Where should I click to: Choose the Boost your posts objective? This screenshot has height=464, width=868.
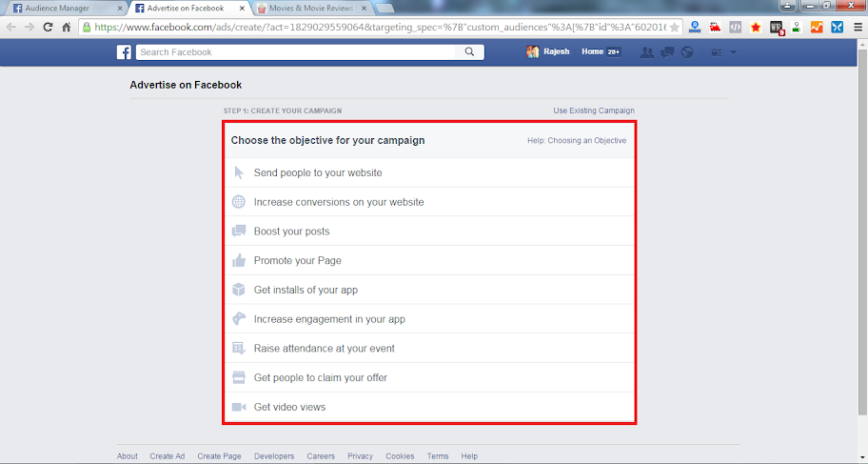(429, 232)
